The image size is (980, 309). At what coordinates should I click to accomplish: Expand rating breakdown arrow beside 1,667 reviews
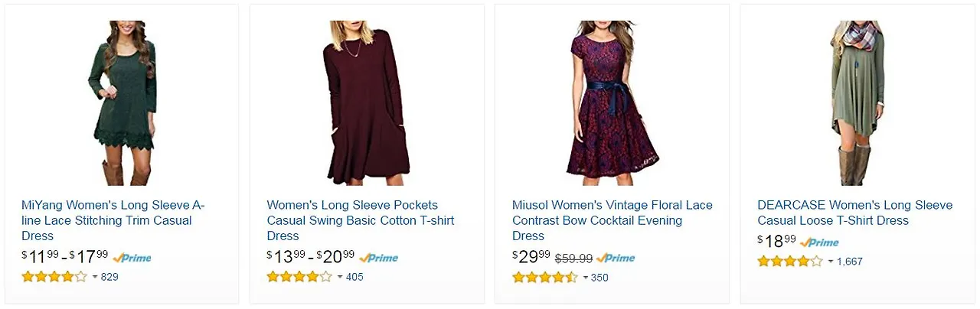831,262
